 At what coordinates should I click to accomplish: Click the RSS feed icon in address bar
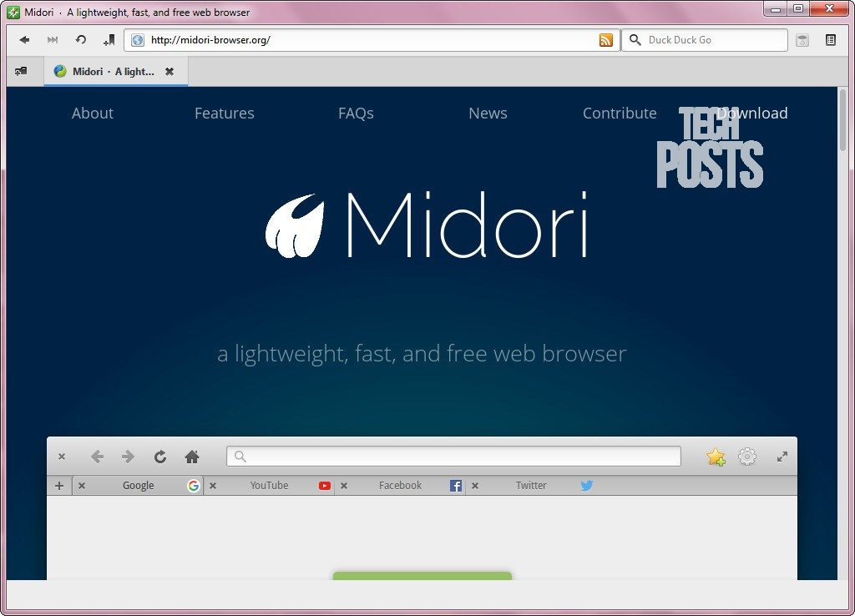[x=606, y=40]
